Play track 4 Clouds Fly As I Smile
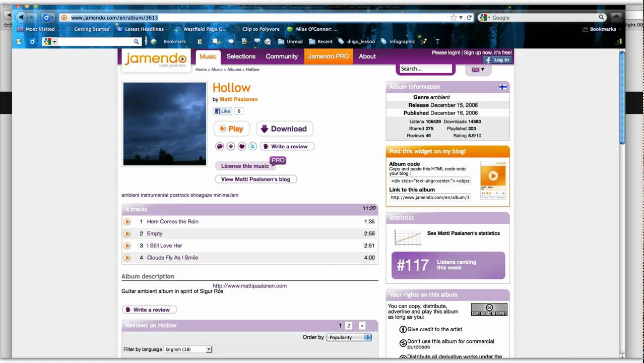 127,258
